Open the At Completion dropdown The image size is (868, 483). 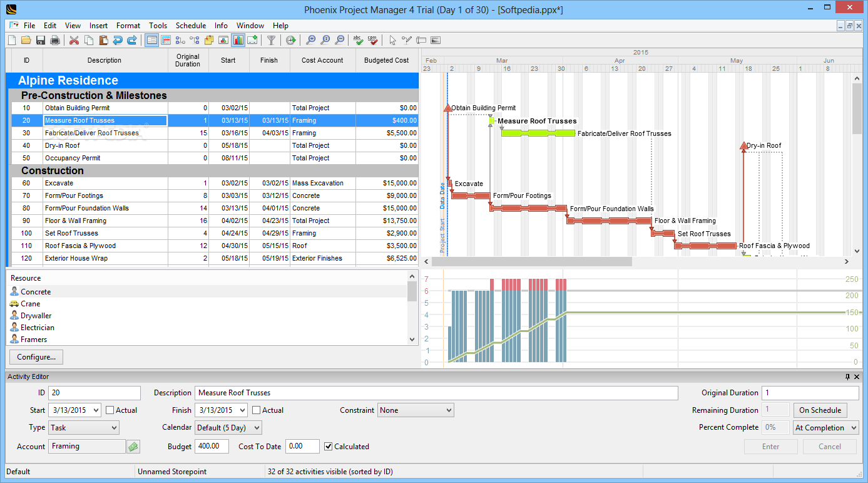[826, 428]
